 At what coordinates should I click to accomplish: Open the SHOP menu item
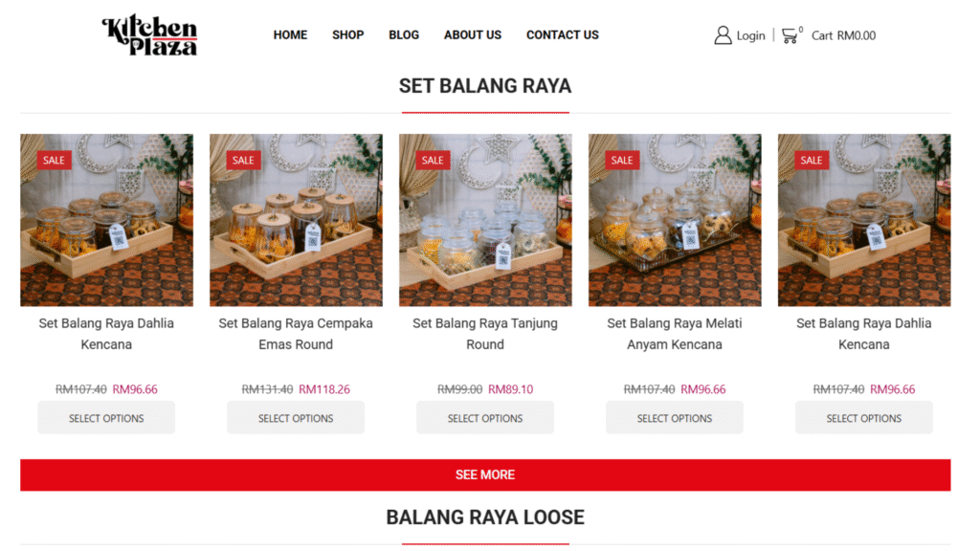click(348, 35)
